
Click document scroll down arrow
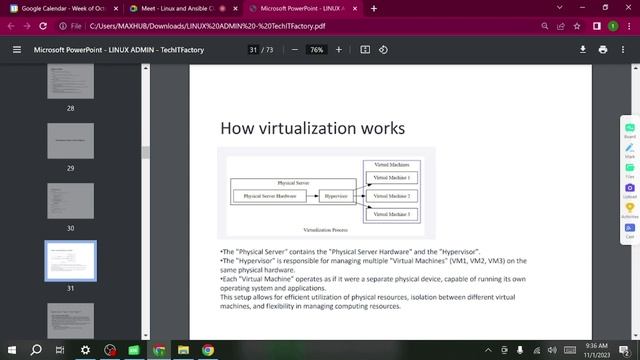click(636, 336)
